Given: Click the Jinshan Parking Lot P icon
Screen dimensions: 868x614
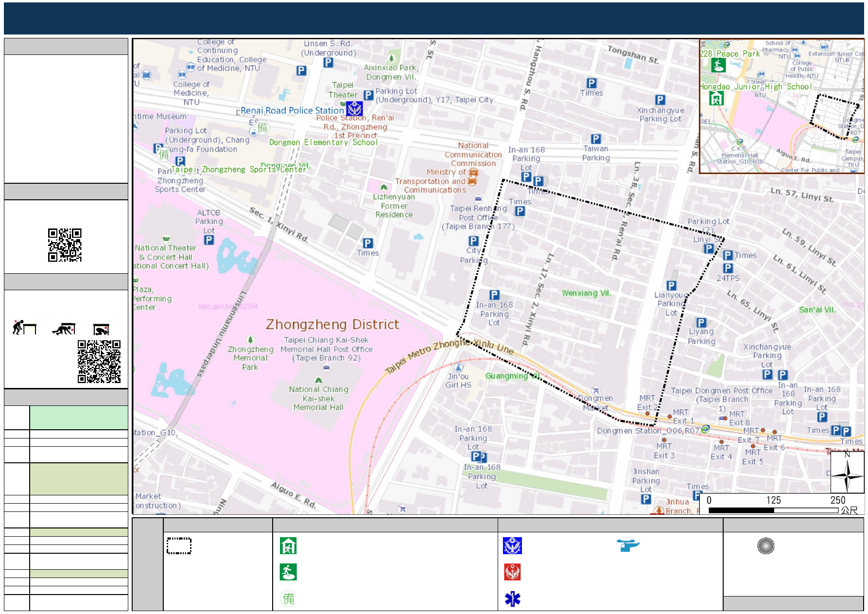Looking at the screenshot, I should pos(646,499).
